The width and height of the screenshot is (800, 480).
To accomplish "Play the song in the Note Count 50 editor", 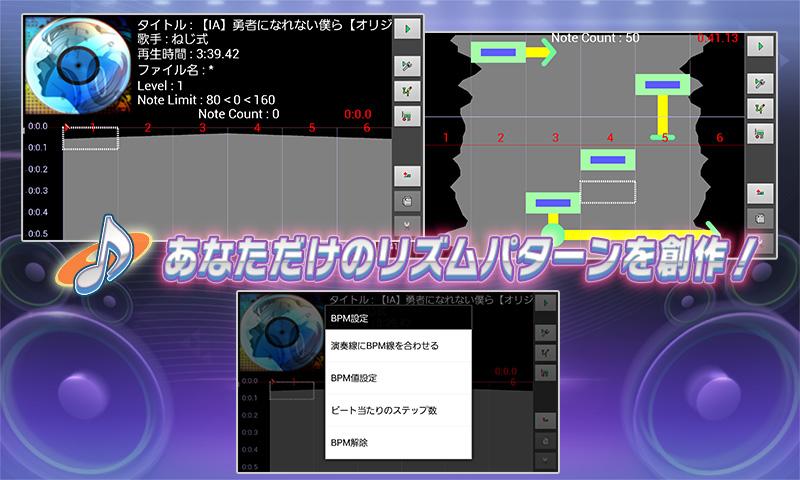I will tap(760, 46).
